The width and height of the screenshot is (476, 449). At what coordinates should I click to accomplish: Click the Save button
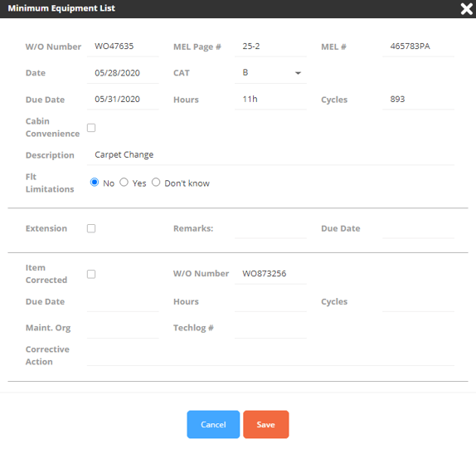coord(266,424)
